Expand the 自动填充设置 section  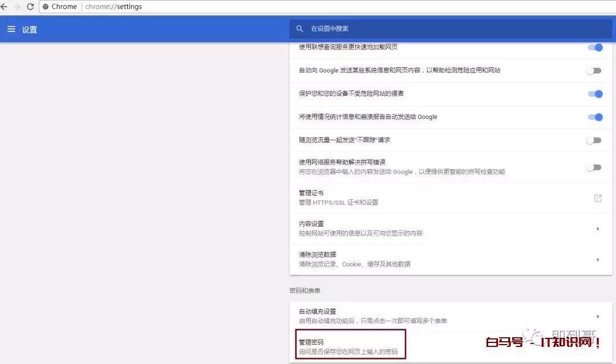451,316
